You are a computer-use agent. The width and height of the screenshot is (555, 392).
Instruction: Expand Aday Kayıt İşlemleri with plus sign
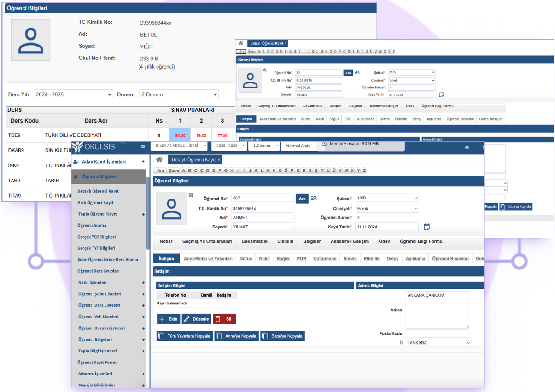coord(143,162)
